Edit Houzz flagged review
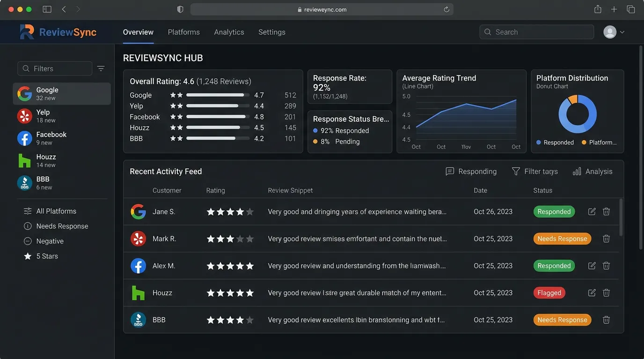 pos(592,293)
